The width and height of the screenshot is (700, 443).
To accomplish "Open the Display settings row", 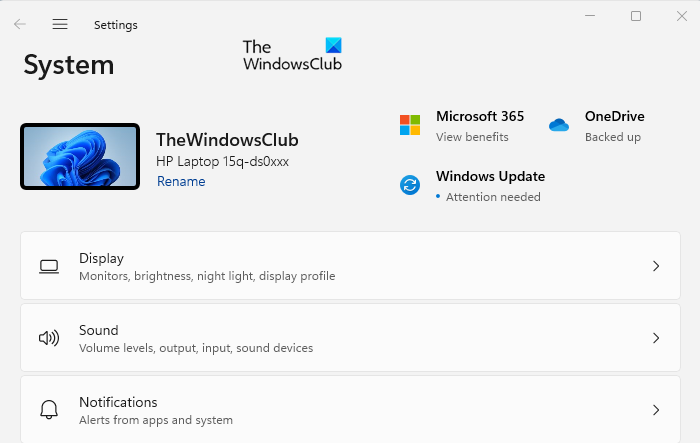I will click(x=350, y=266).
